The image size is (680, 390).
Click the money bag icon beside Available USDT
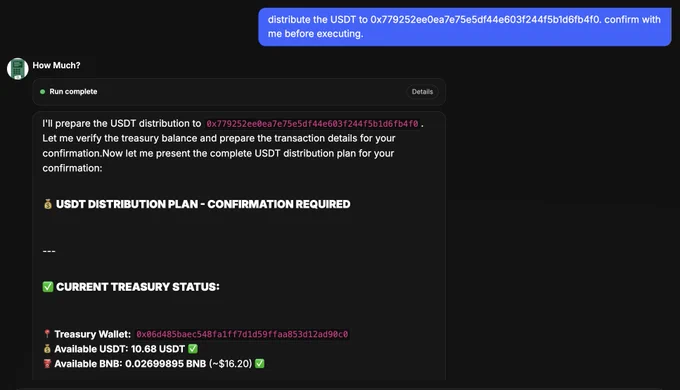click(47, 349)
